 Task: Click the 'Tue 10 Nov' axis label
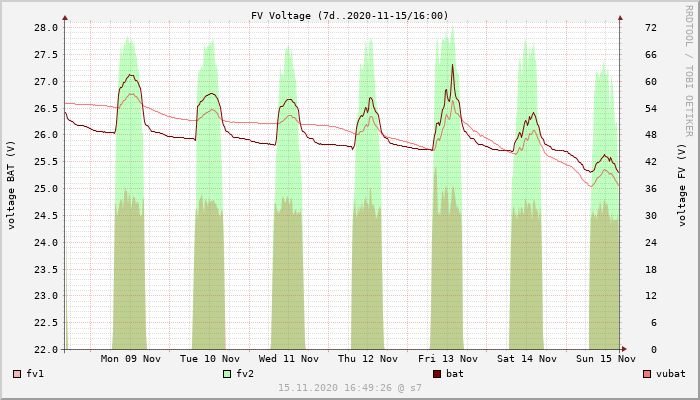[210, 359]
